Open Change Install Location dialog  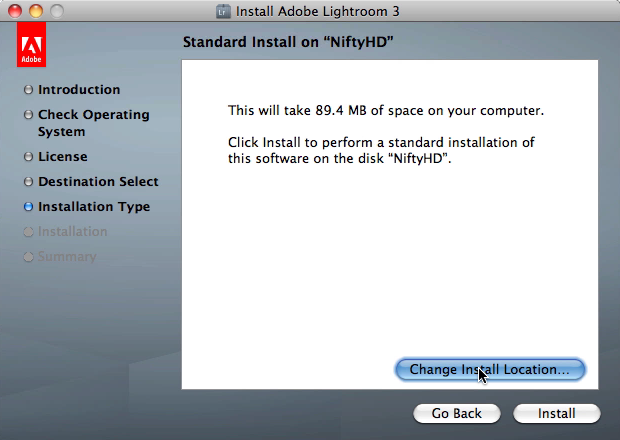pos(490,370)
